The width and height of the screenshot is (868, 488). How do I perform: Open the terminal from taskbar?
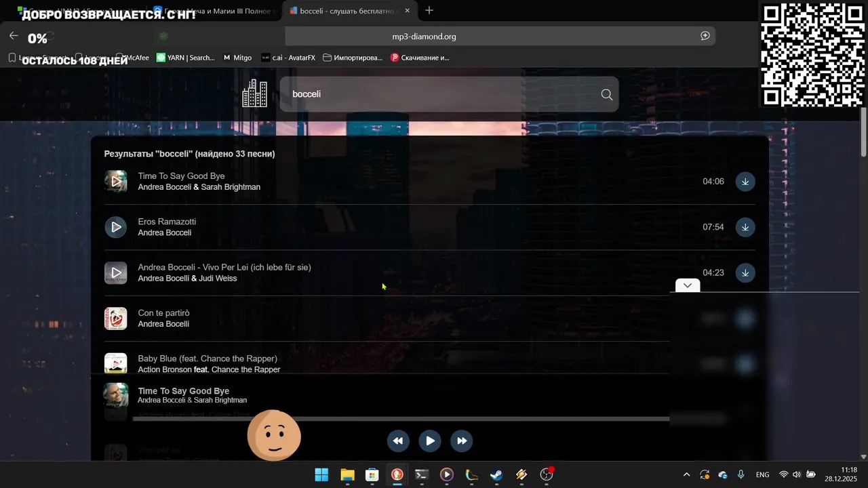click(422, 474)
